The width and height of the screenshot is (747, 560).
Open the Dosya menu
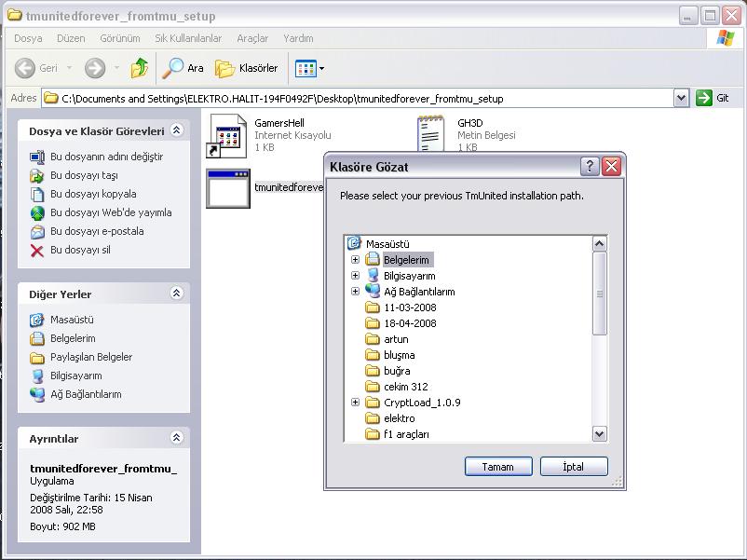tap(28, 38)
